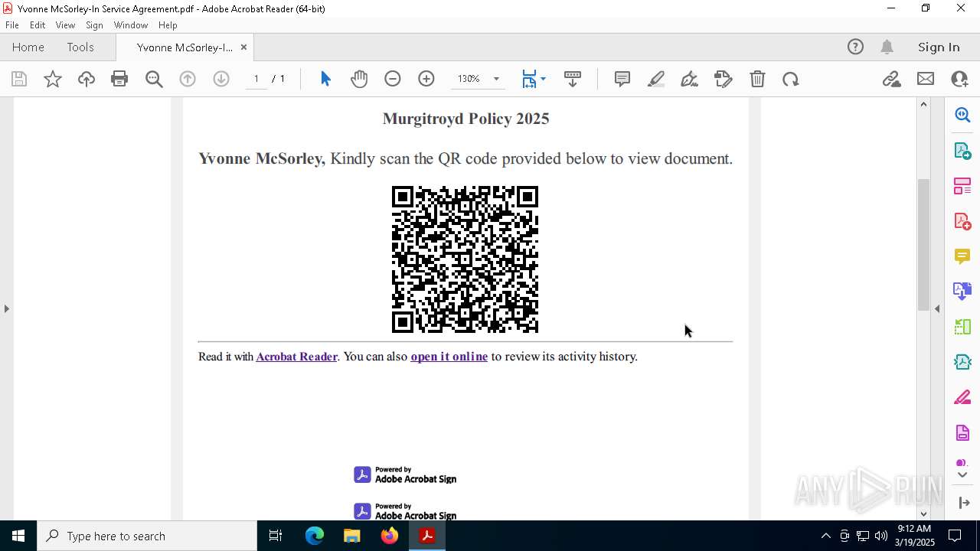
Task: Open the File menu
Action: tap(12, 25)
